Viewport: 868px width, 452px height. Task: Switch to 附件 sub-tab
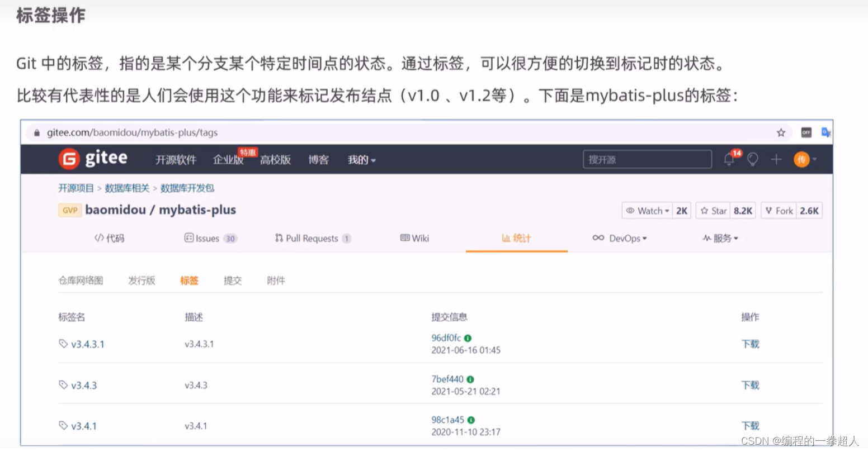pos(276,280)
